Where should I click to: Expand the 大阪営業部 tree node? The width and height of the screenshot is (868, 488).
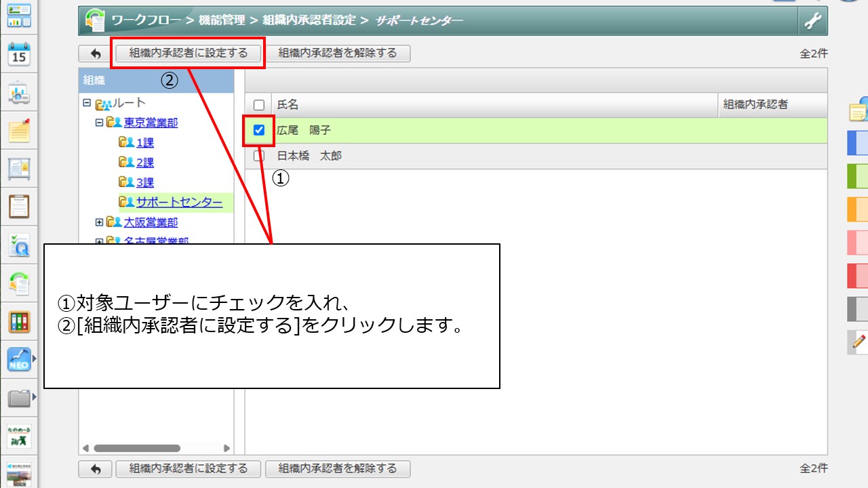point(99,222)
